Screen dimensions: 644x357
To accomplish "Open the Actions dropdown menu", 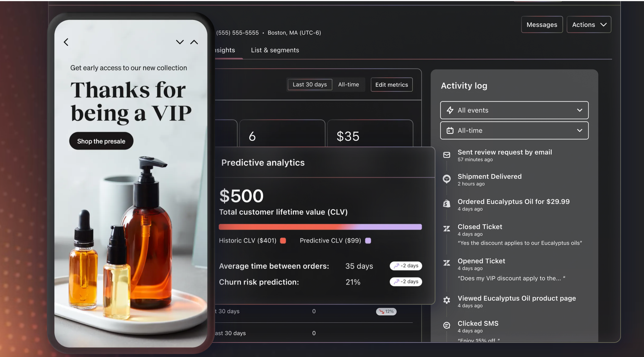I will (x=589, y=24).
